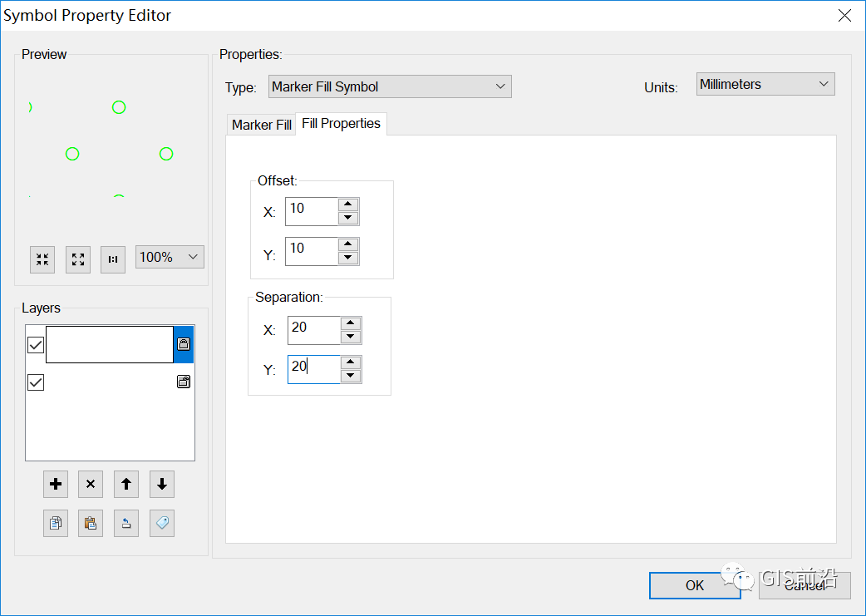Click the Delete Layer X icon

click(91, 485)
